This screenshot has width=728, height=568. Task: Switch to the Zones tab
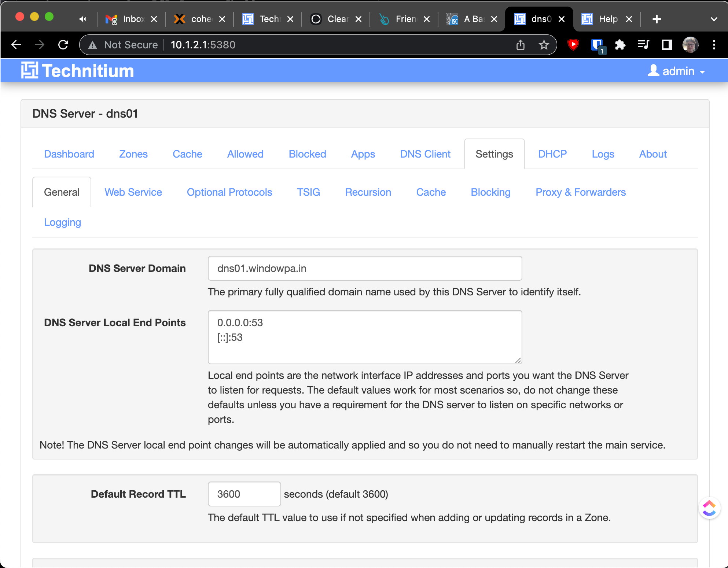[133, 154]
